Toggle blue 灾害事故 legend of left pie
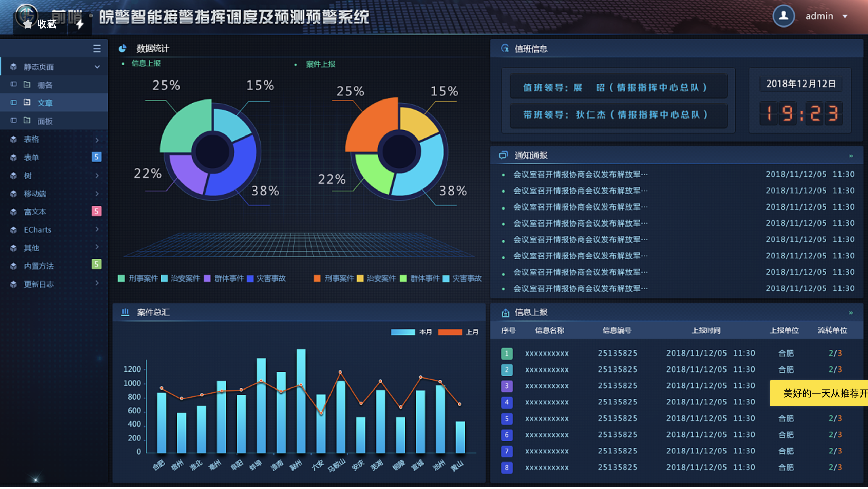 click(250, 278)
